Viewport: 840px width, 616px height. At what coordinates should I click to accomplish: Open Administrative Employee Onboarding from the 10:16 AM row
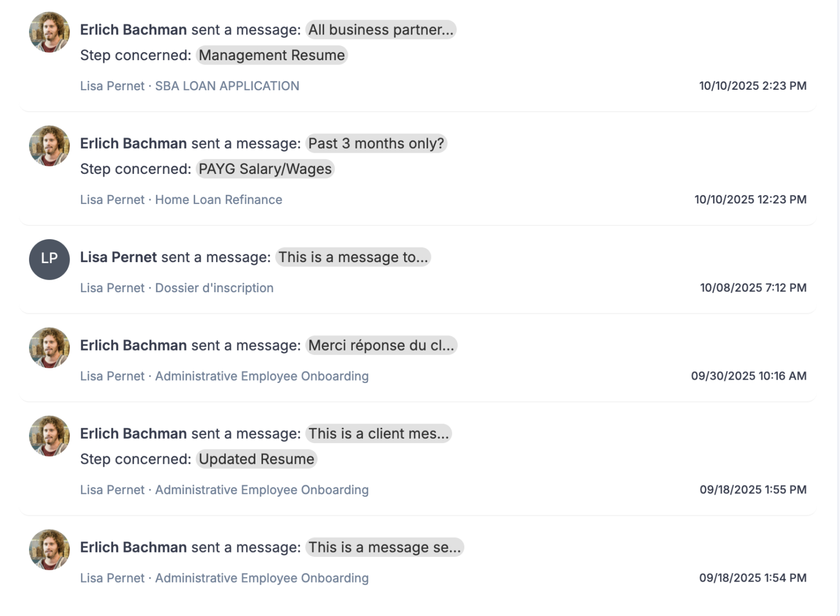(261, 376)
